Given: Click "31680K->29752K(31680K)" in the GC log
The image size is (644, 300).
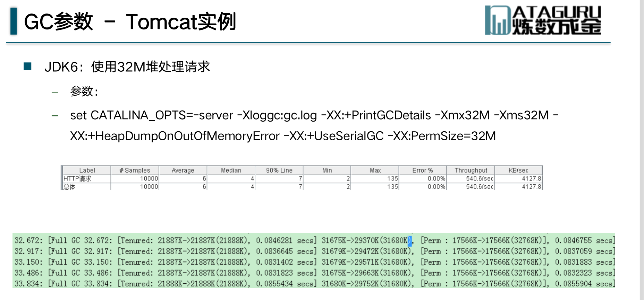Looking at the screenshot, I should 367,284.
